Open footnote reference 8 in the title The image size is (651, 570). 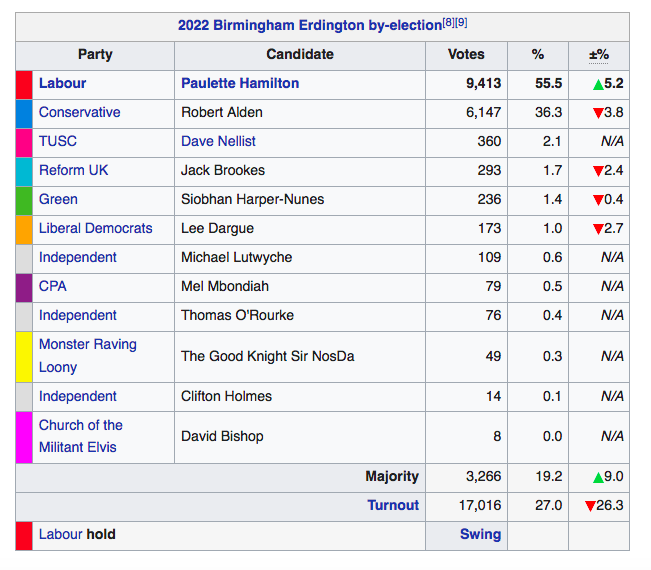pos(448,22)
